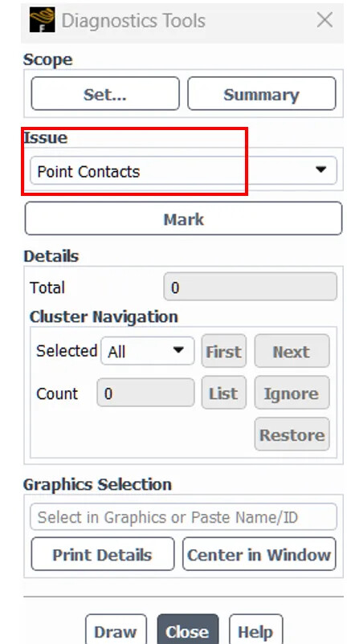Screen dimensions: 347x644
Task: Focus the Select in Graphics input field
Action: 183,516
